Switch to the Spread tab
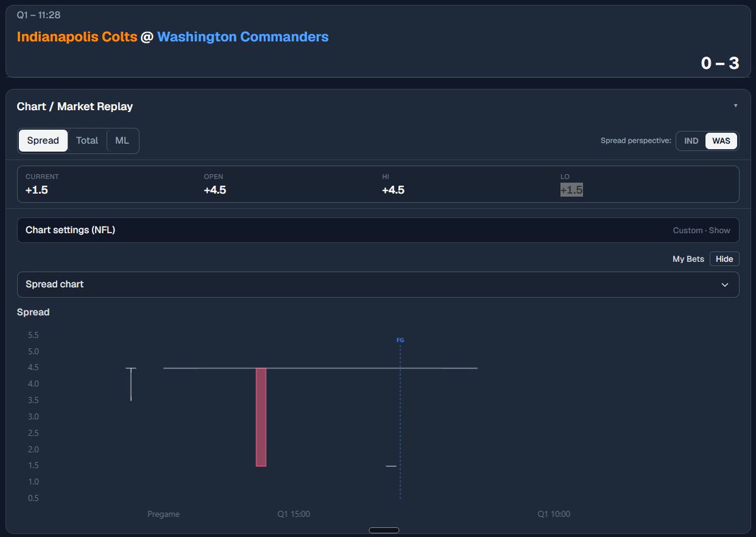Image resolution: width=756 pixels, height=537 pixels. 43,140
